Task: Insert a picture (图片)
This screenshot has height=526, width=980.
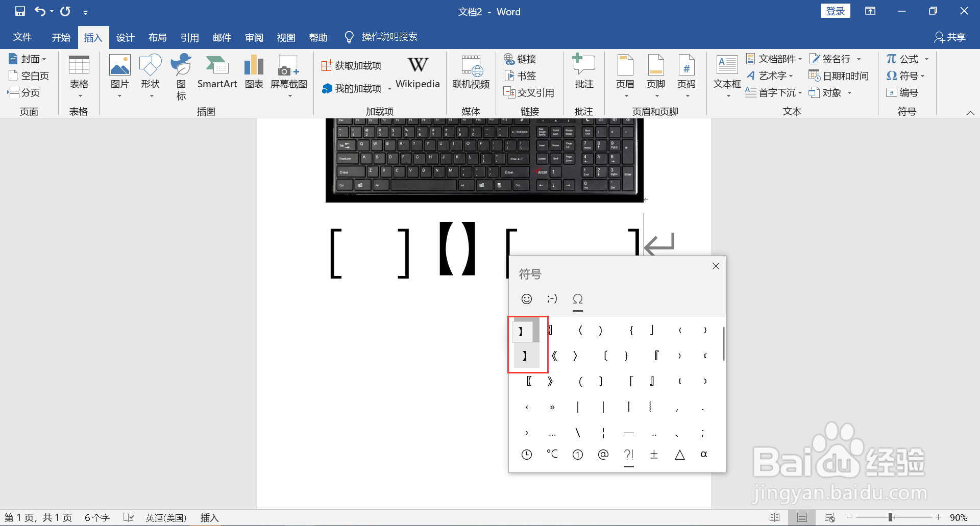Action: [120, 77]
